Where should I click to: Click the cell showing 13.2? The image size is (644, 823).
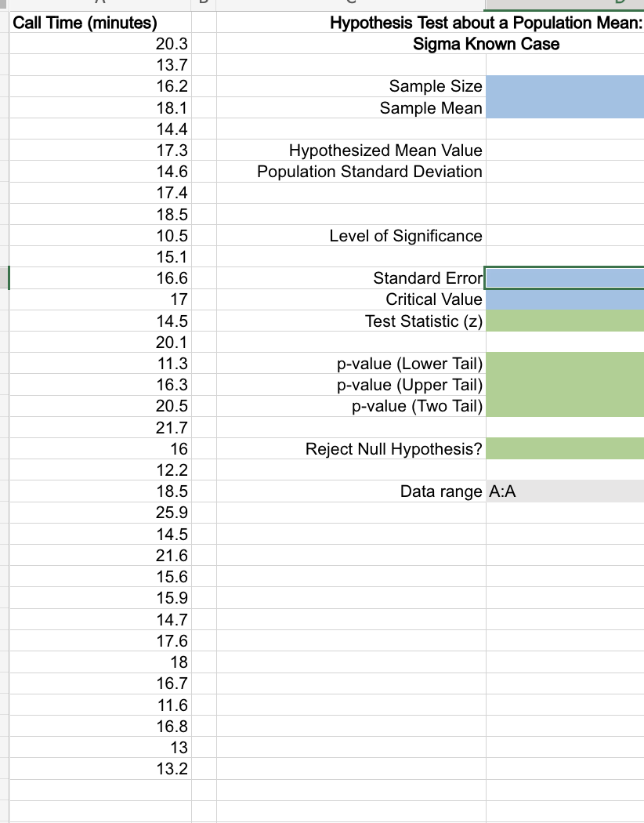click(x=100, y=768)
